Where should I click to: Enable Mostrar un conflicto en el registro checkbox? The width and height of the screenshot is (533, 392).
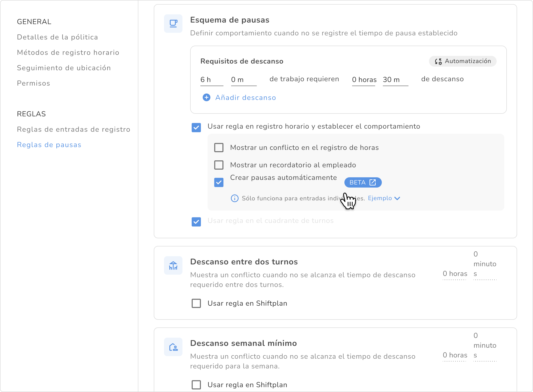[219, 148]
